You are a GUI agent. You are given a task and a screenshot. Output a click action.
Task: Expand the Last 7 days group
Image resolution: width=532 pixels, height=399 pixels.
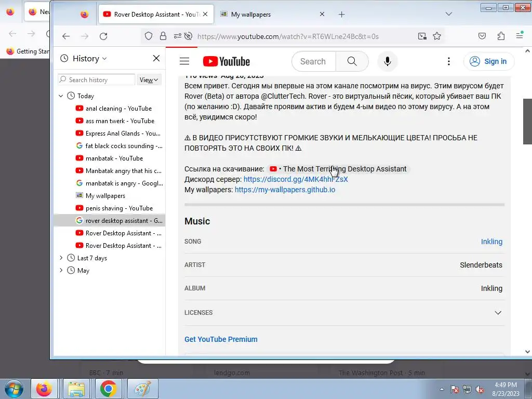click(61, 258)
